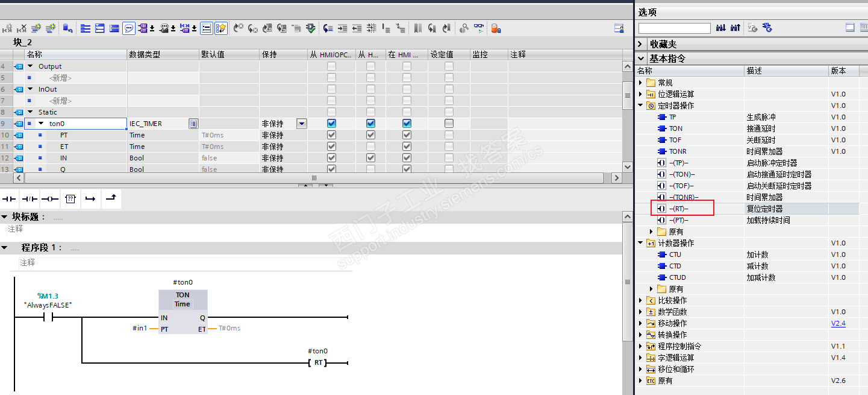Toggle ET row '在 HMI' checkbox
Image resolution: width=868 pixels, height=395 pixels.
tap(407, 147)
